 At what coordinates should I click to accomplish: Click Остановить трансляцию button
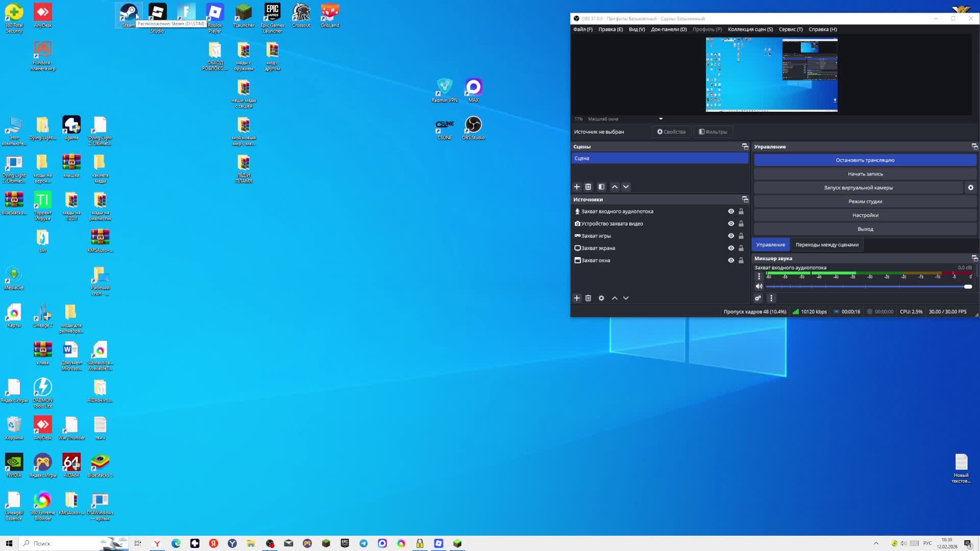865,160
